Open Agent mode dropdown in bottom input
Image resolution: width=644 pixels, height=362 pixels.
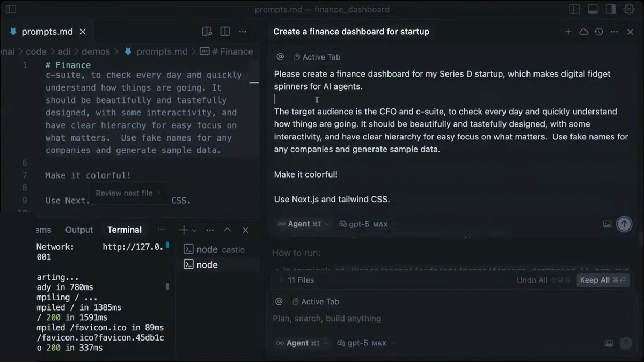pyautogui.click(x=302, y=343)
